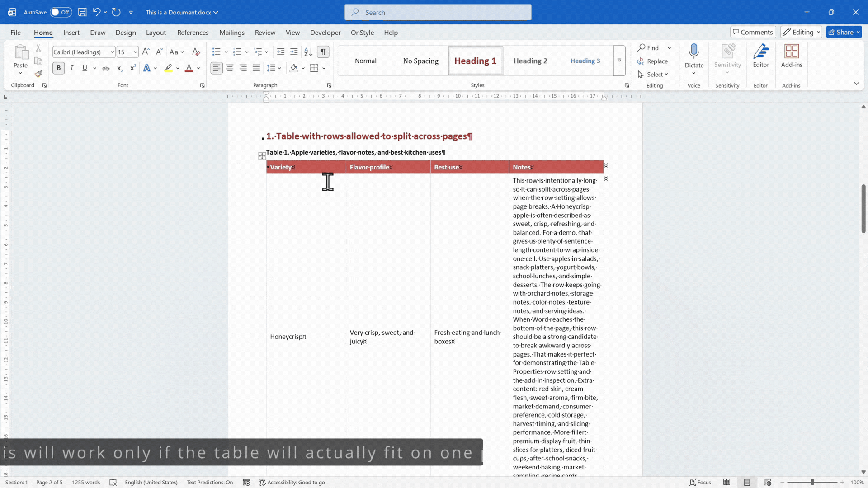
Task: Expand the Change Case menu
Action: [x=182, y=52]
